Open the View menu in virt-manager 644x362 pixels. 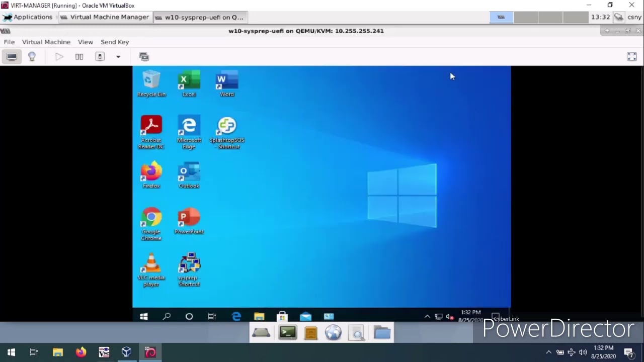click(x=86, y=42)
